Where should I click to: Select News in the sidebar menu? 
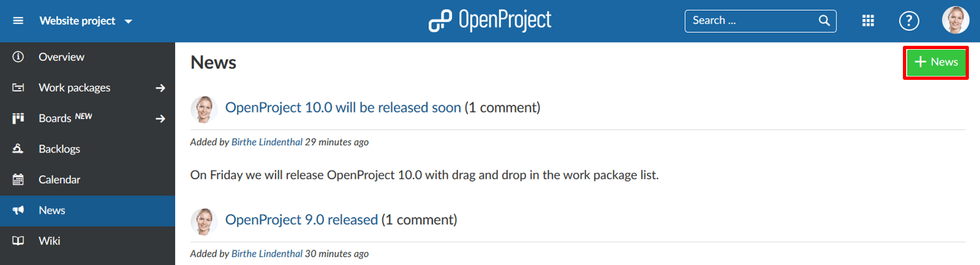point(52,210)
